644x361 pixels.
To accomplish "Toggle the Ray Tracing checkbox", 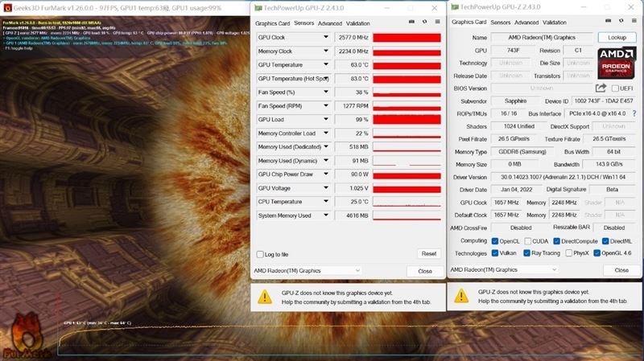I will [527, 253].
